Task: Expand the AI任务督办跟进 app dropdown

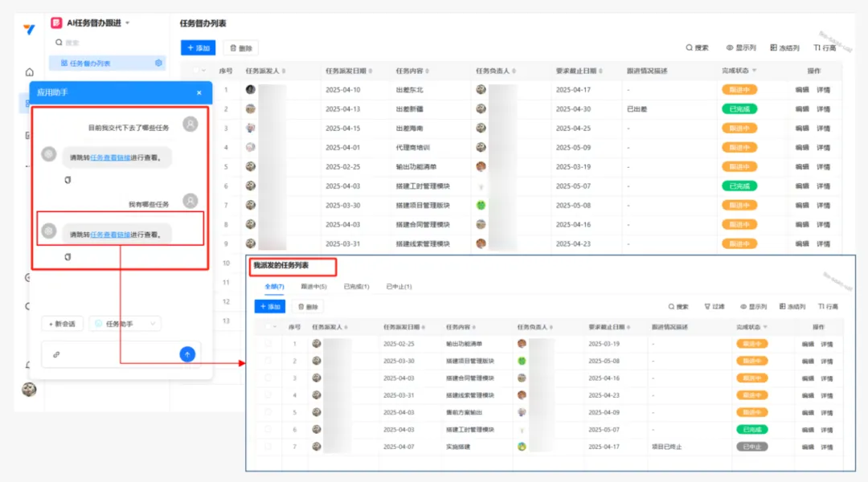Action: (x=127, y=23)
